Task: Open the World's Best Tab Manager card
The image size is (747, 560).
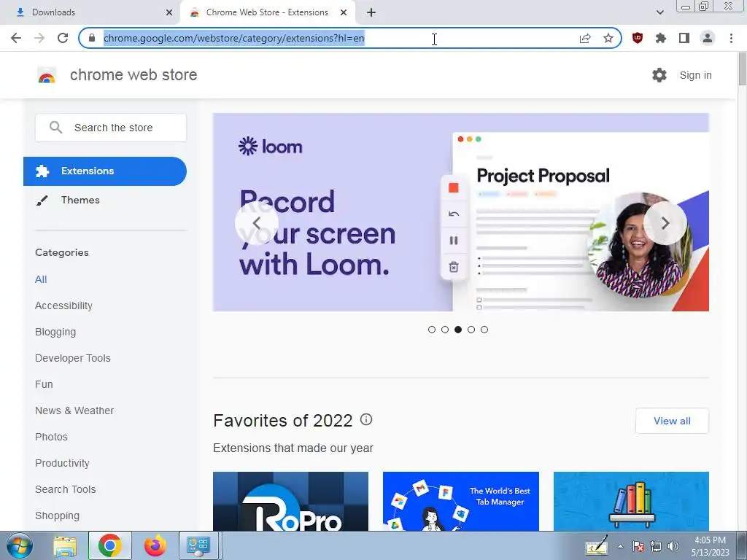Action: pos(461,501)
